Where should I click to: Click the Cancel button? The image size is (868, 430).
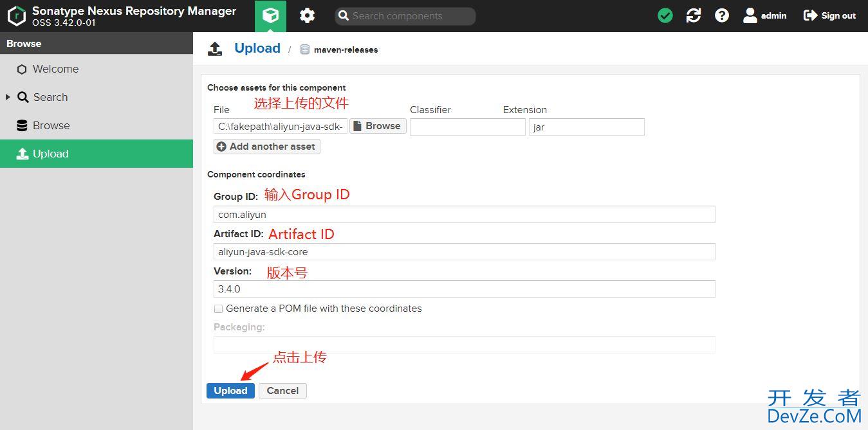282,390
